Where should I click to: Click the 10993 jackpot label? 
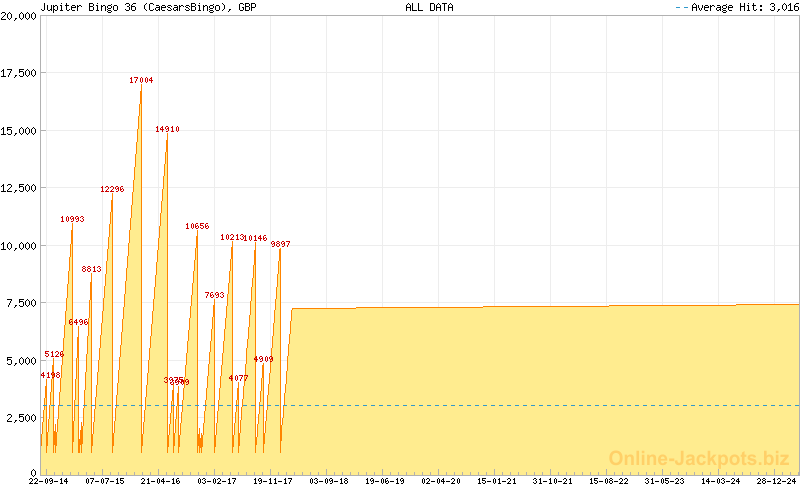(72, 219)
